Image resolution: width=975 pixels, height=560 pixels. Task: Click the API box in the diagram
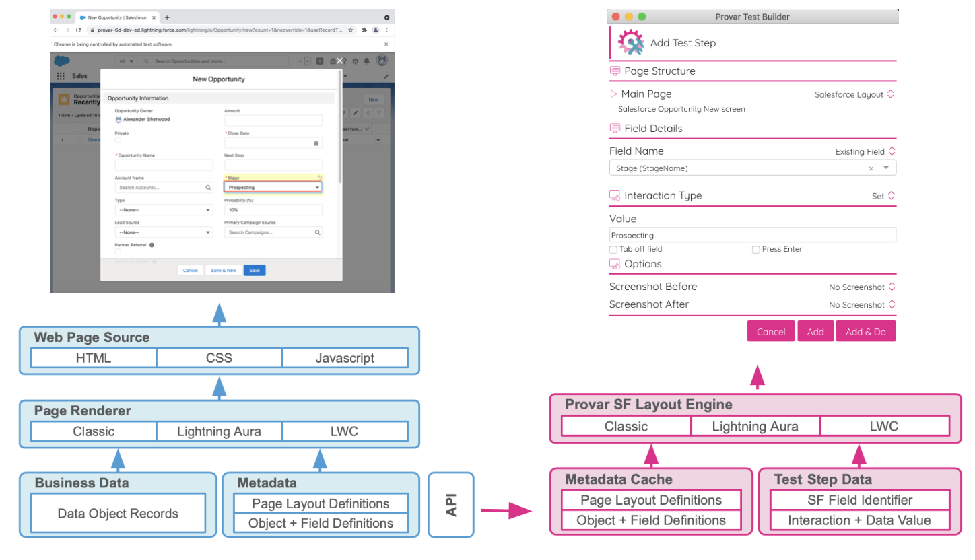point(451,505)
